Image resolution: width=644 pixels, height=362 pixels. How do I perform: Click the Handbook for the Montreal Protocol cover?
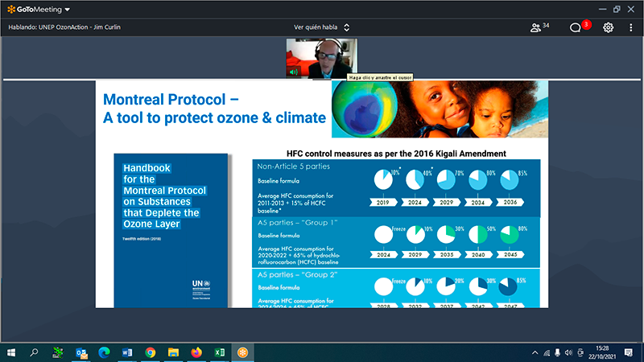coord(171,230)
